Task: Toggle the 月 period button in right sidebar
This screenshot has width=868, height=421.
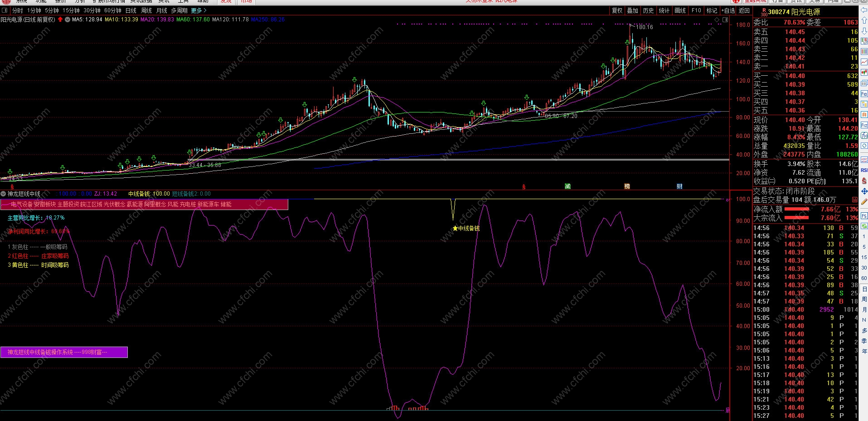Action: tap(864, 310)
